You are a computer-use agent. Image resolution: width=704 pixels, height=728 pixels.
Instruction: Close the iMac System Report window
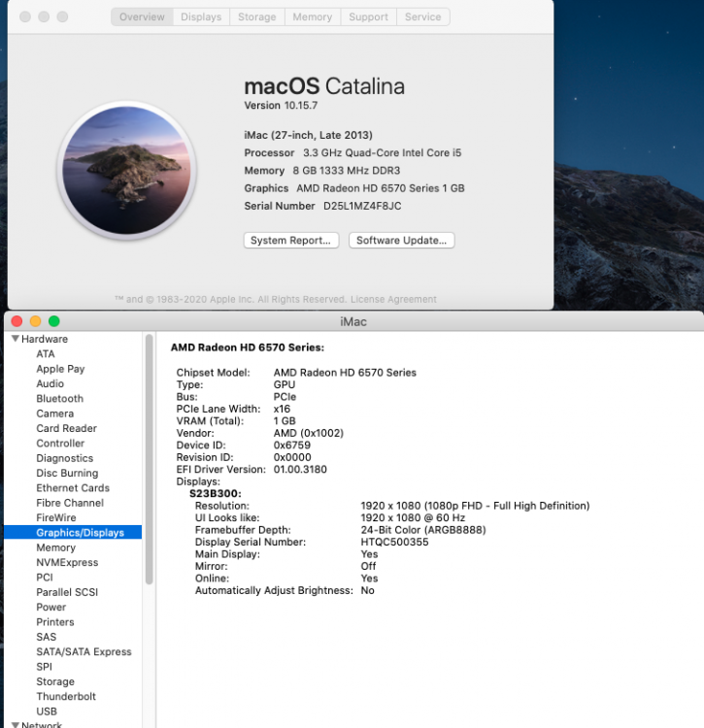[x=17, y=321]
